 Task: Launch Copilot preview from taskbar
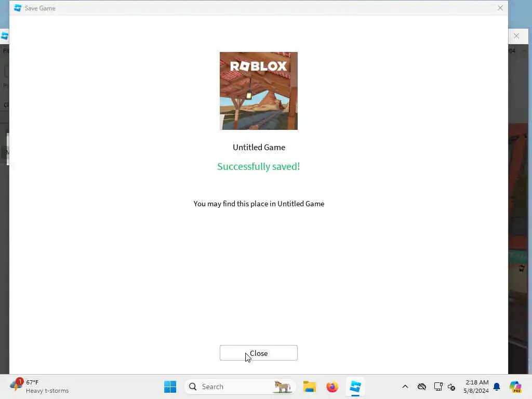(x=516, y=387)
